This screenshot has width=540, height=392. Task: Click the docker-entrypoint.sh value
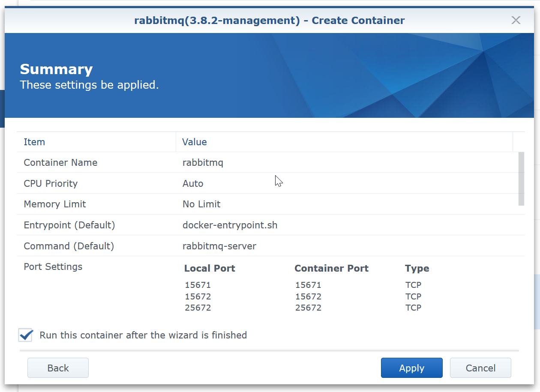230,225
